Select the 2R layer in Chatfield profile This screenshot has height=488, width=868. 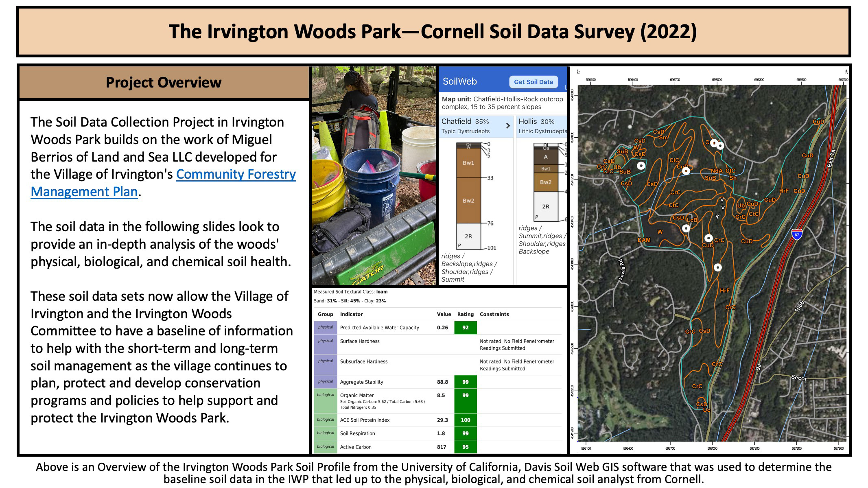coord(468,236)
